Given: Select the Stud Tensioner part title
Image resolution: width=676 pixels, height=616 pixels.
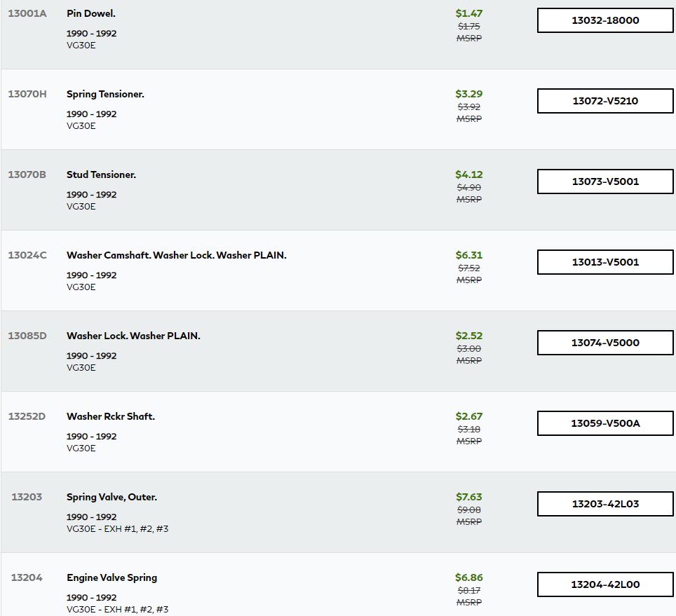Looking at the screenshot, I should coord(101,174).
